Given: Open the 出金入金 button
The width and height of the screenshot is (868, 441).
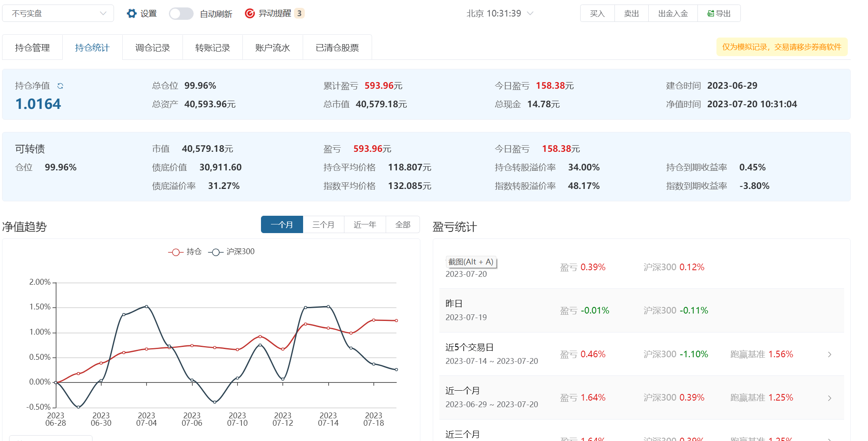Looking at the screenshot, I should pyautogui.click(x=673, y=14).
